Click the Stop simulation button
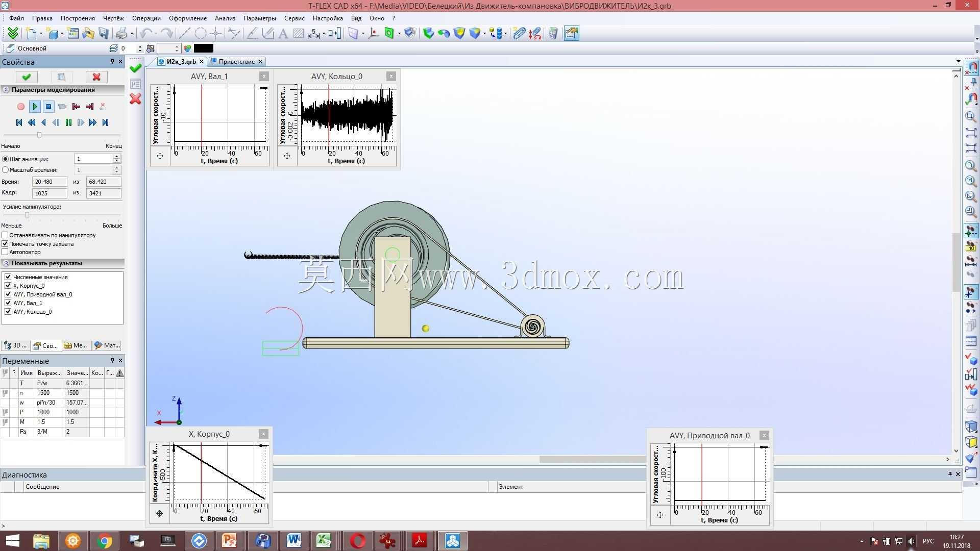Screen dimensions: 980x551 48,107
